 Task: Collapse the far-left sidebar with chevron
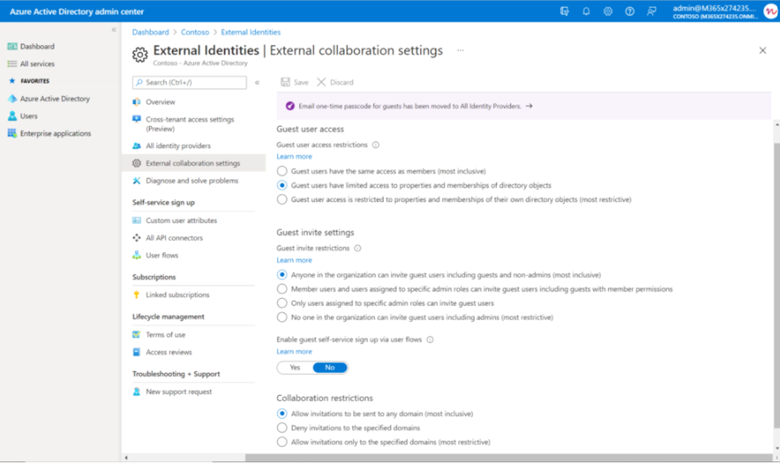pos(114,30)
